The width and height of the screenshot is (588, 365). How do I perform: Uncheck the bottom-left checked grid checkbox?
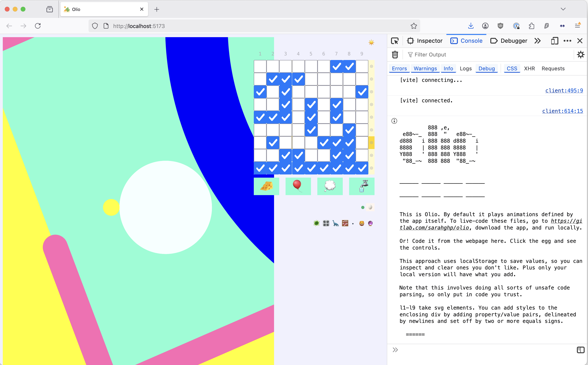(260, 168)
